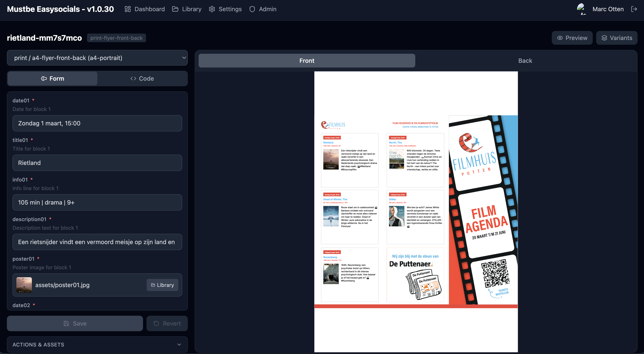
Task: Open Library picker for poster01
Action: pyautogui.click(x=162, y=285)
